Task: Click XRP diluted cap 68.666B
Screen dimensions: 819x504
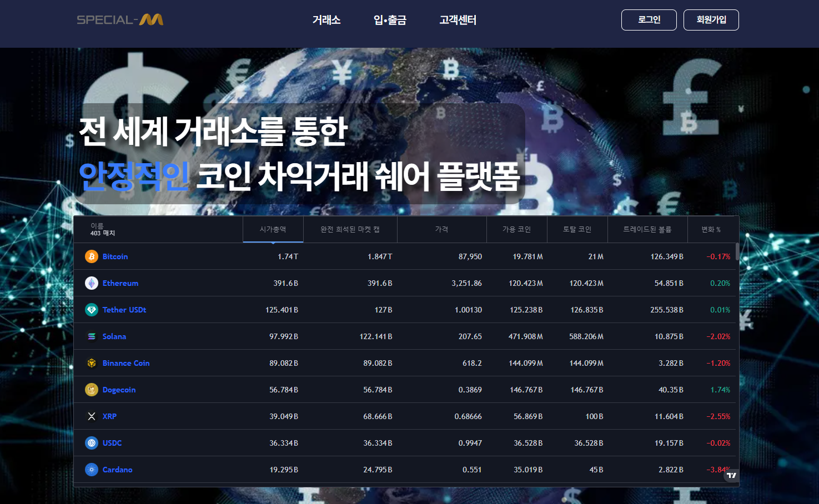Action: point(378,416)
